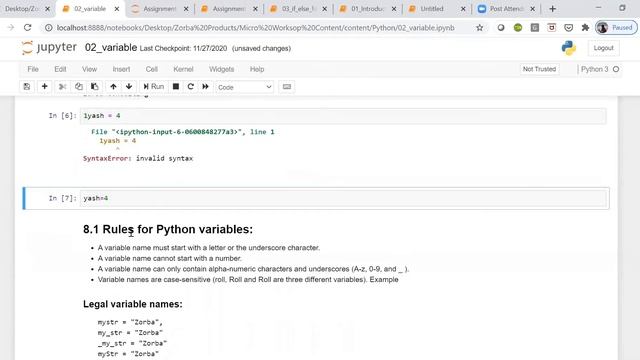The width and height of the screenshot is (640, 360).
Task: Copy selected cells icon
Action: point(78,87)
